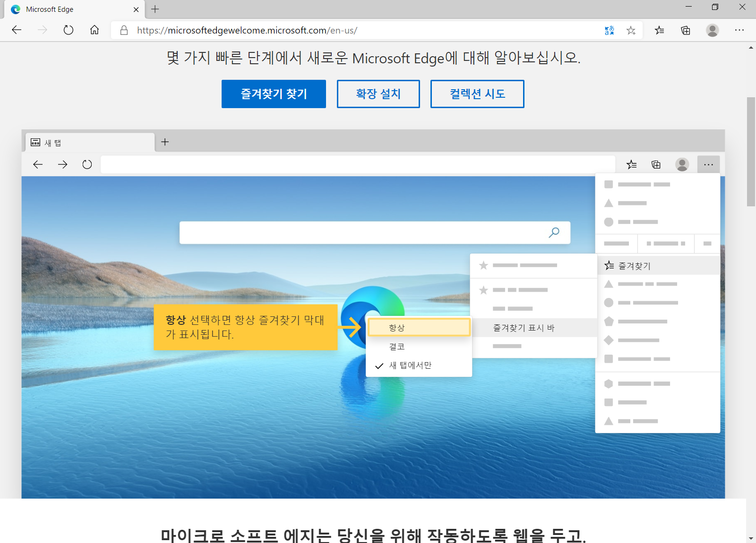Open the profile avatar in Edge toolbar

(713, 30)
